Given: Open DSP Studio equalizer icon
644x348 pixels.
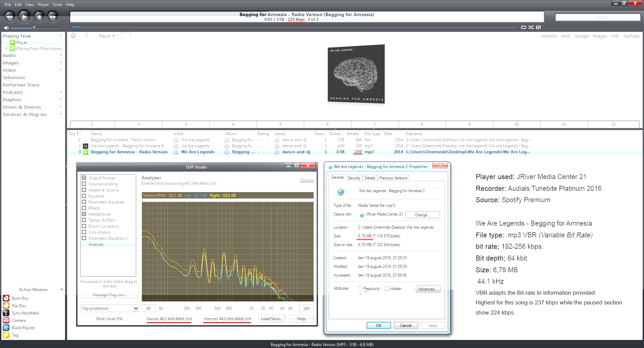Looking at the screenshot, I should (x=538, y=27).
